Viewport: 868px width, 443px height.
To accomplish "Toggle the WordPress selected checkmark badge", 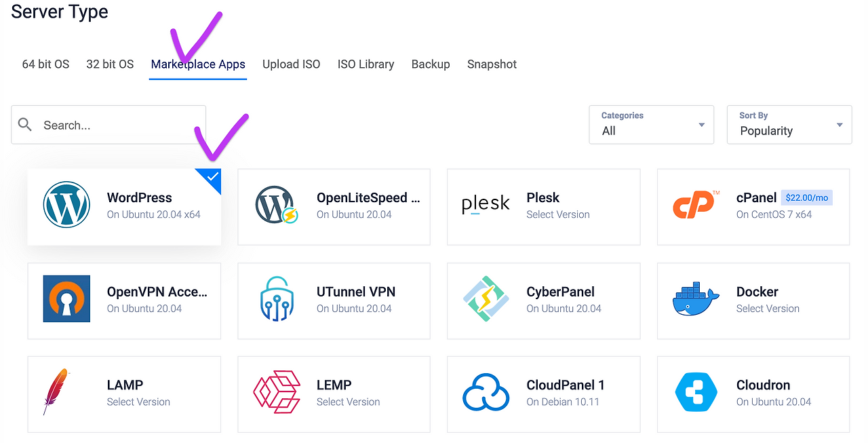I will coord(212,178).
